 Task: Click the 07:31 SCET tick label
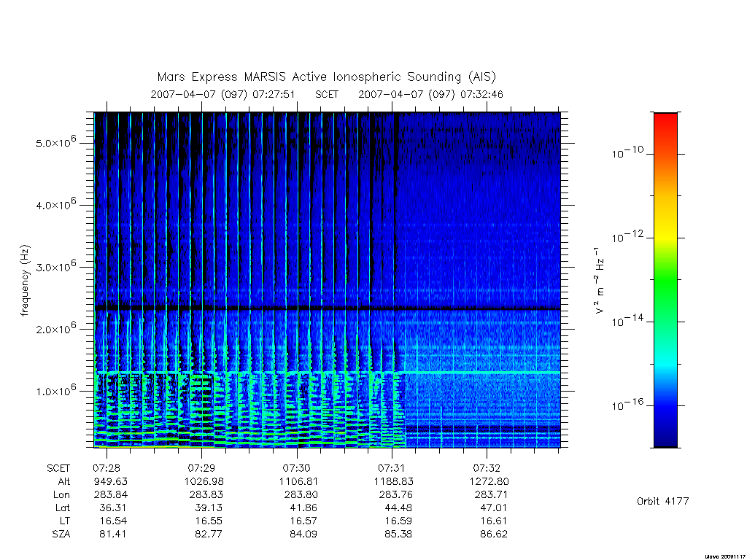pyautogui.click(x=392, y=468)
